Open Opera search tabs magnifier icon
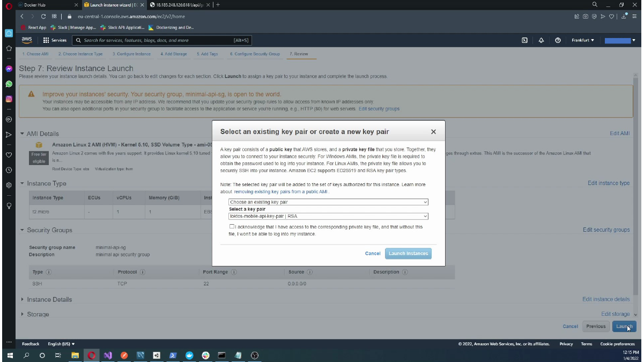The width and height of the screenshot is (644, 362). click(595, 5)
